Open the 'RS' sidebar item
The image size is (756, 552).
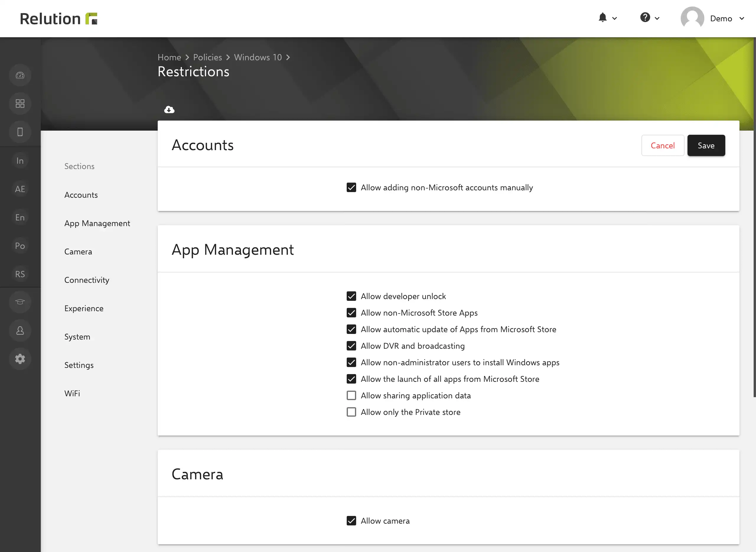[x=20, y=274]
